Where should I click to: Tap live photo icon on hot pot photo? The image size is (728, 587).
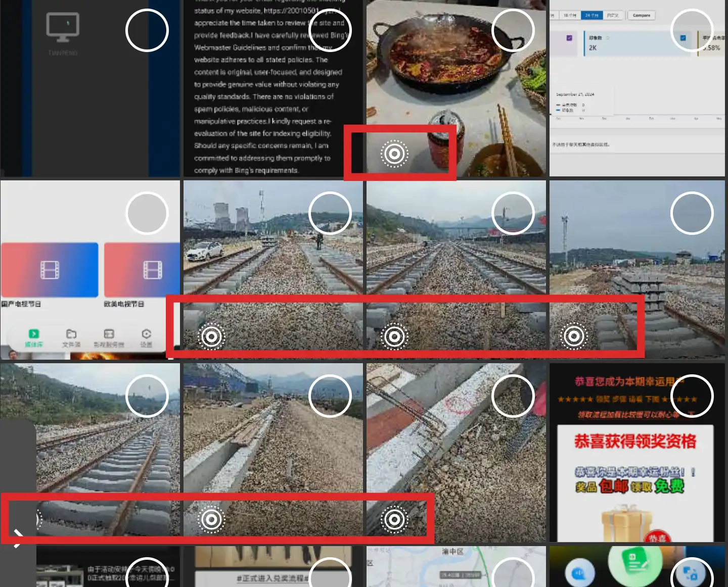394,154
